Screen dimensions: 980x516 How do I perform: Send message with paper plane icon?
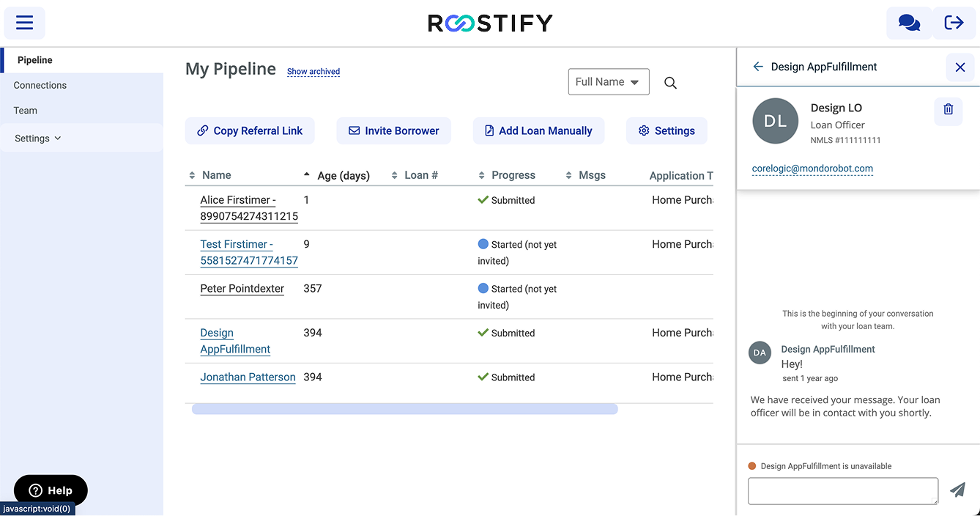tap(958, 490)
